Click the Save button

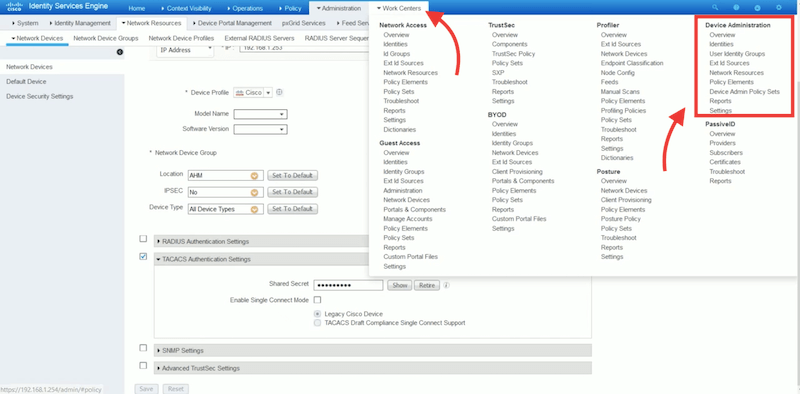pos(146,389)
